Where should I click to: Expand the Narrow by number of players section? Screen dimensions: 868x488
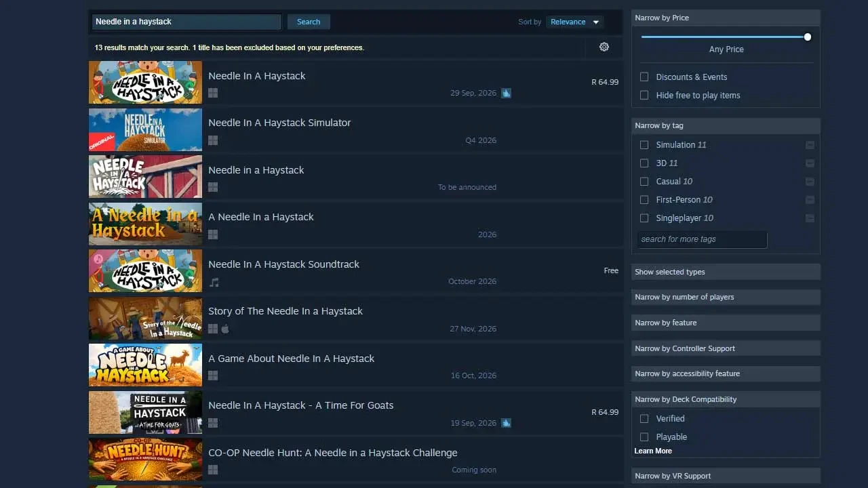tap(726, 297)
